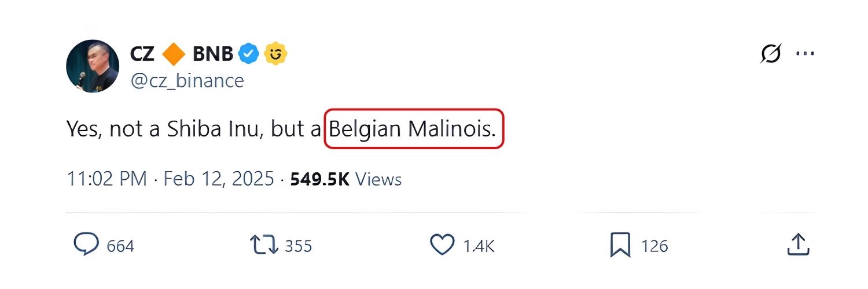This screenshot has width=868, height=289.
Task: Open the three-dot more options menu
Action: tap(805, 54)
